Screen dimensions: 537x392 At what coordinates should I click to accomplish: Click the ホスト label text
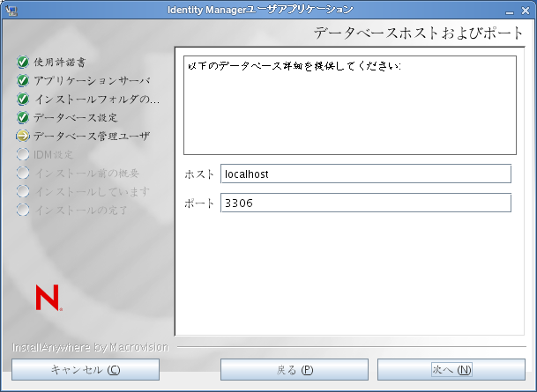click(199, 174)
